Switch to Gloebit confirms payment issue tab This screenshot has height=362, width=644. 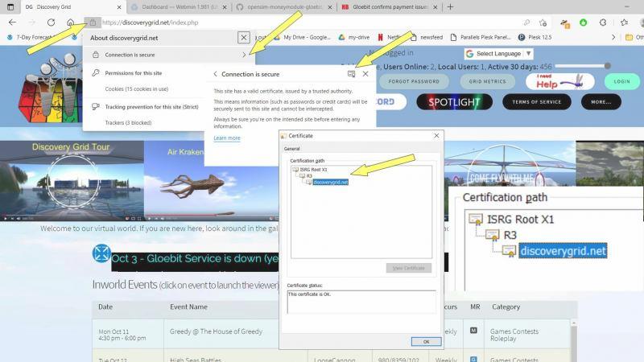coord(390,7)
